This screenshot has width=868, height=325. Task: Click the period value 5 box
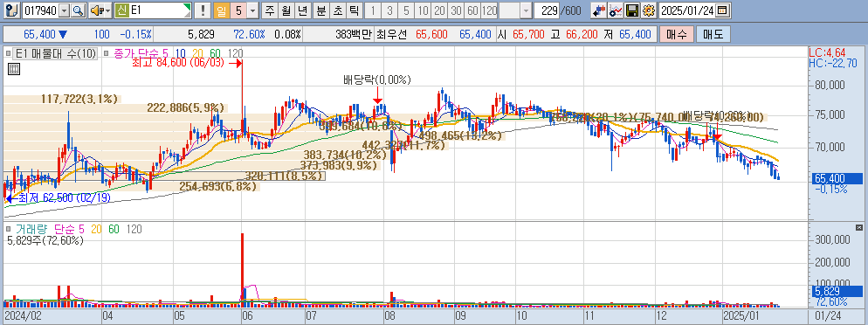(238, 10)
